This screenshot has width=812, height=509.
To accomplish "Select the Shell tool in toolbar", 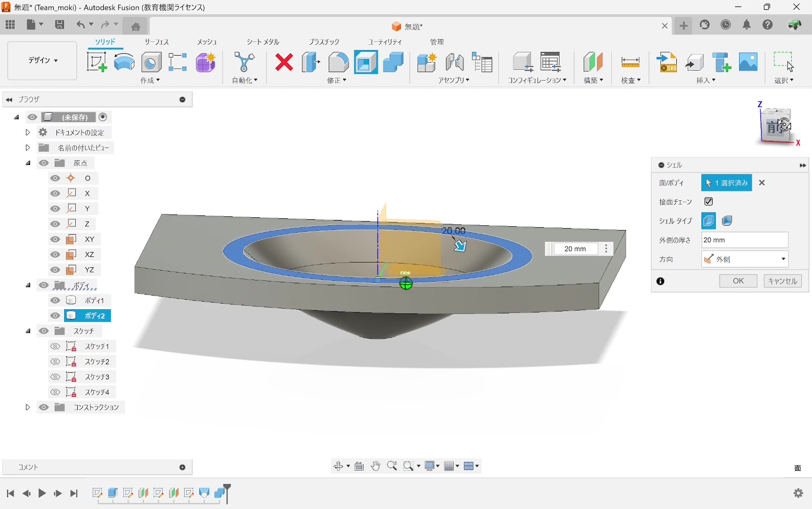I will 366,62.
